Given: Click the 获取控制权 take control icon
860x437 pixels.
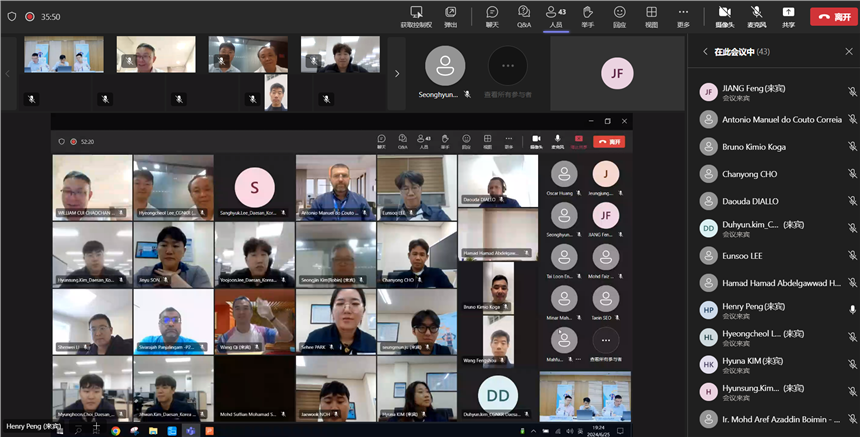Looking at the screenshot, I should pos(416,12).
